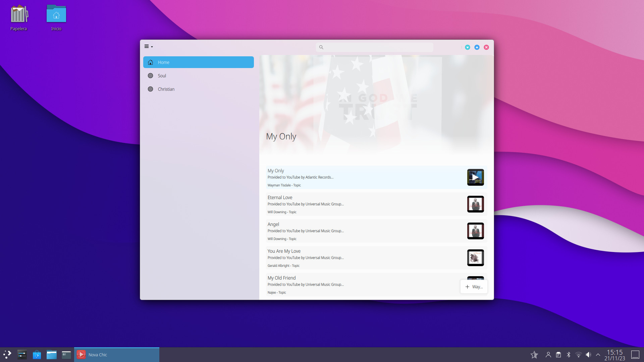Open the software store taskbar icon
The height and width of the screenshot is (362, 644).
pos(37,355)
